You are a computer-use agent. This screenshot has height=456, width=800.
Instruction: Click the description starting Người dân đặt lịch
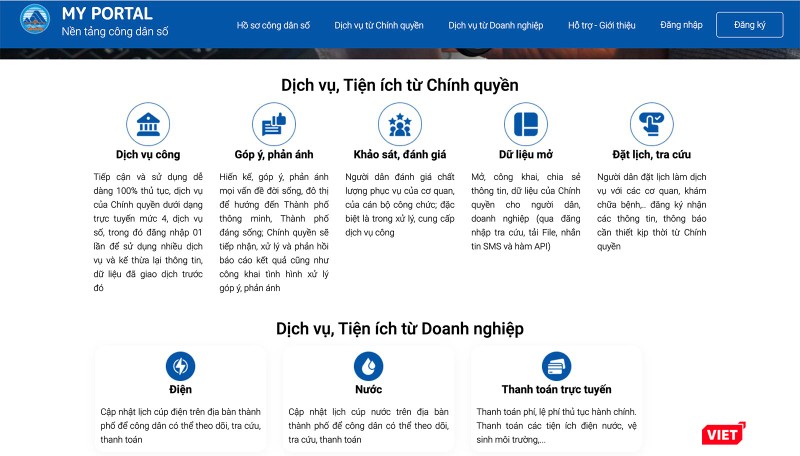coord(652,211)
